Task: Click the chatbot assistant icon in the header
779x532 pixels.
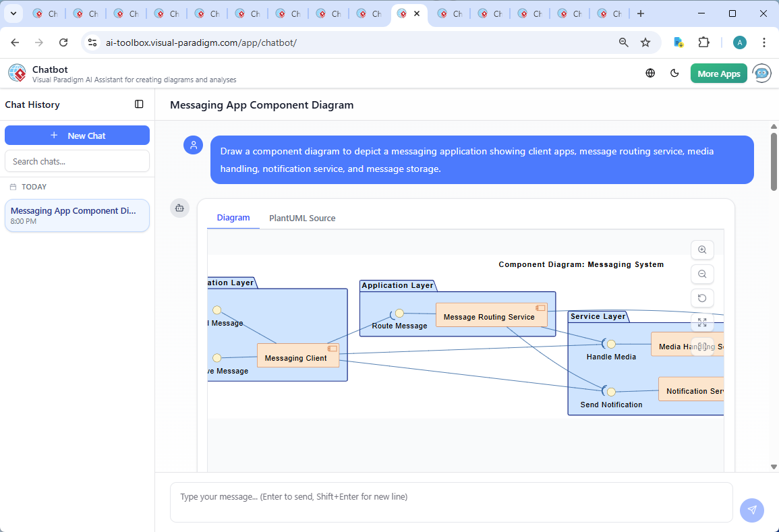Action: click(x=761, y=73)
